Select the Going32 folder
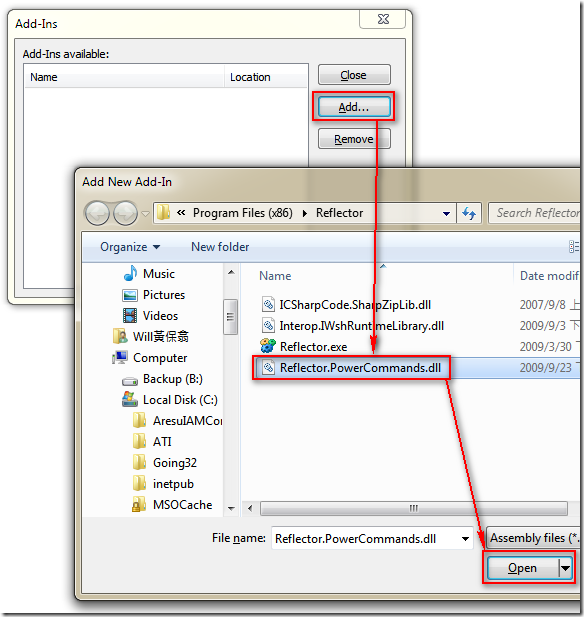Screen dimensions: 584x617 [x=174, y=463]
